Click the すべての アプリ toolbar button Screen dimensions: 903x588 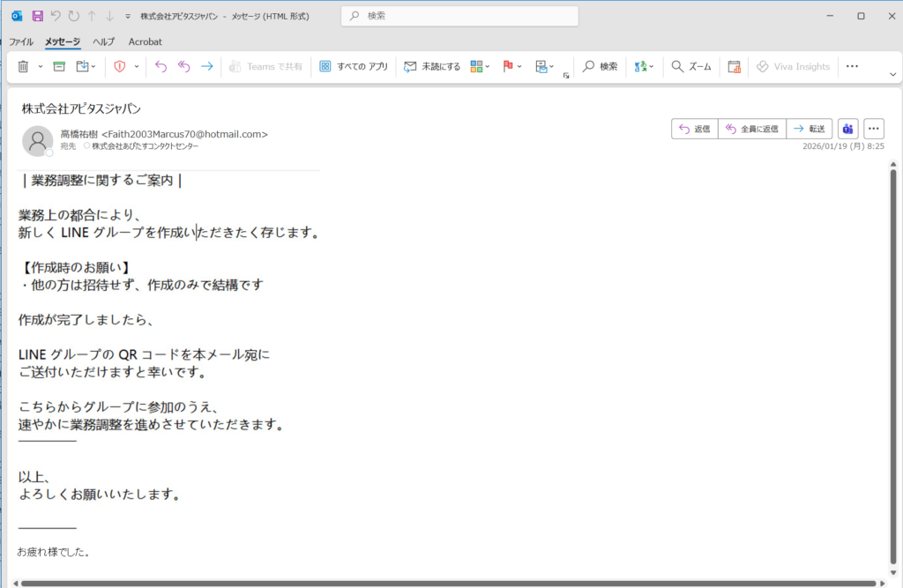(x=353, y=66)
